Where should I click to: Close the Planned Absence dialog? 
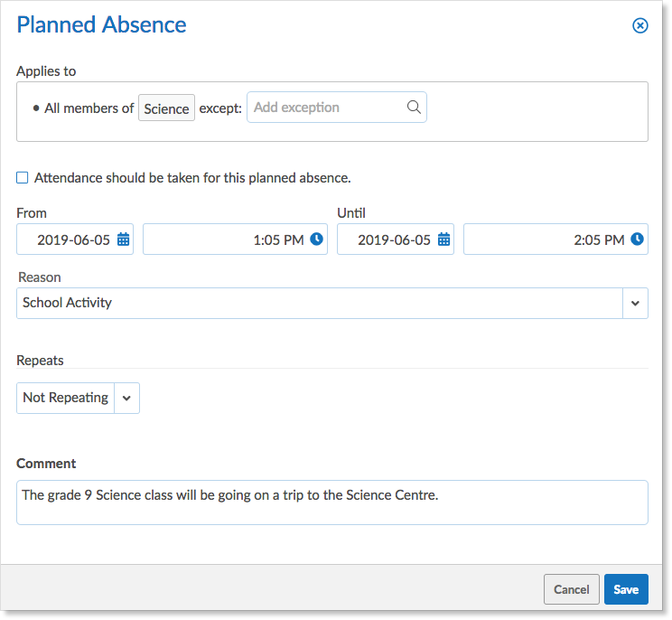(x=639, y=25)
